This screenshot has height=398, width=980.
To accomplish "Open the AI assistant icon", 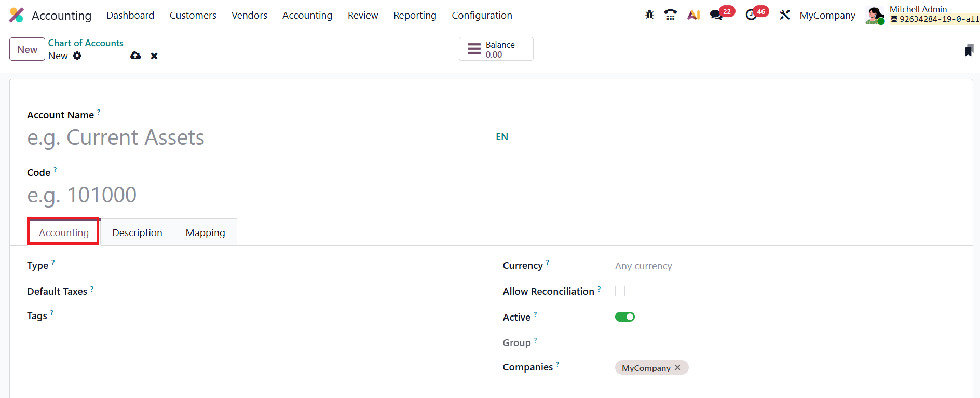I will tap(693, 15).
